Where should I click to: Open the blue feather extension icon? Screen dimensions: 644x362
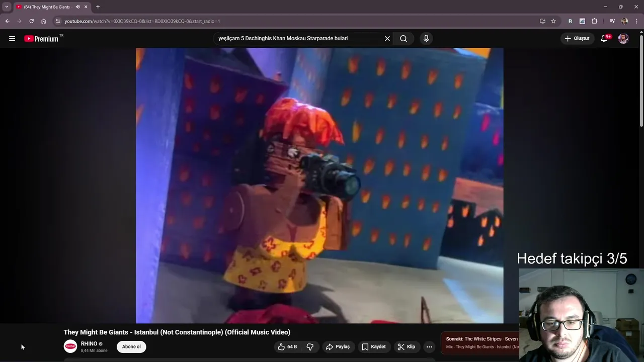click(582, 21)
